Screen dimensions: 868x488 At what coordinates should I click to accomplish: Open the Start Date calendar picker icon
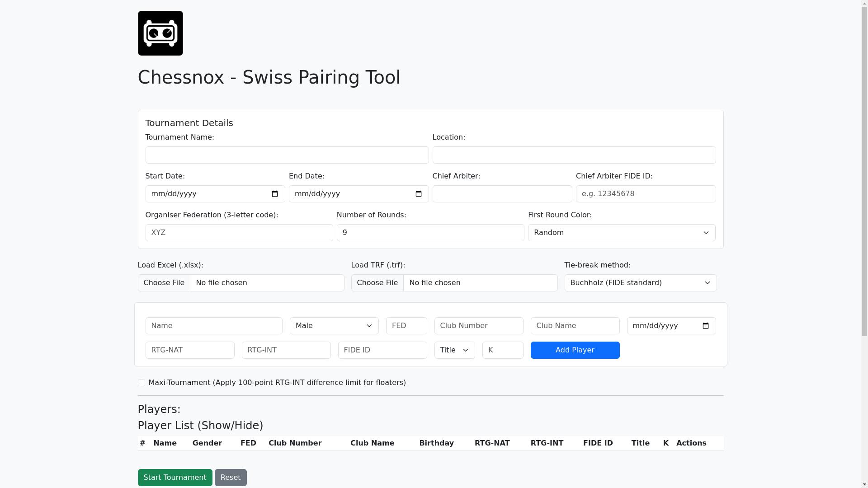pos(275,194)
